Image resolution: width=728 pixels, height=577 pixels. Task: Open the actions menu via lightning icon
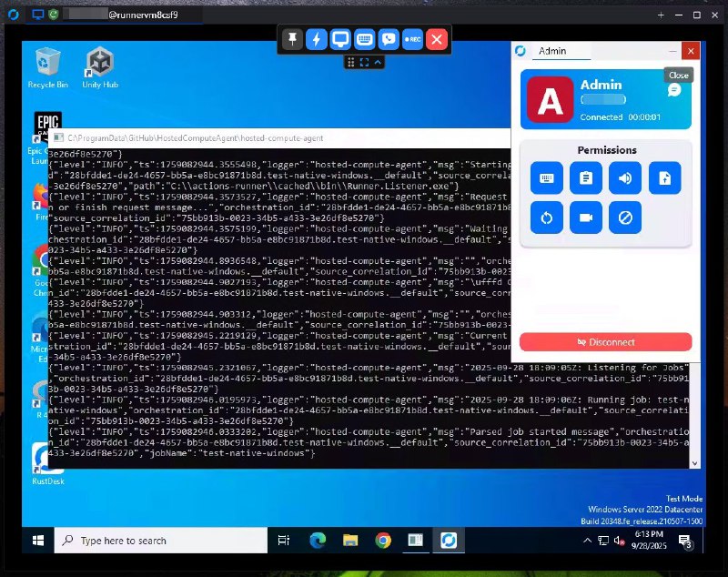click(x=317, y=38)
